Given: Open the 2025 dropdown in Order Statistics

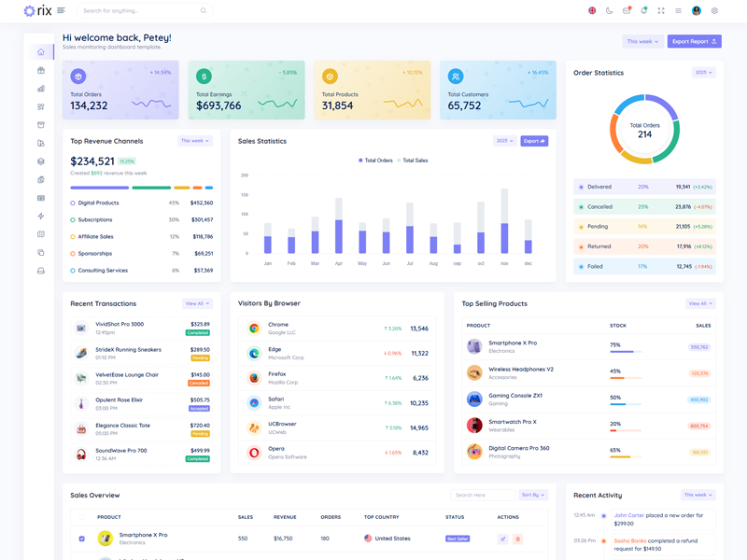Looking at the screenshot, I should pyautogui.click(x=702, y=73).
